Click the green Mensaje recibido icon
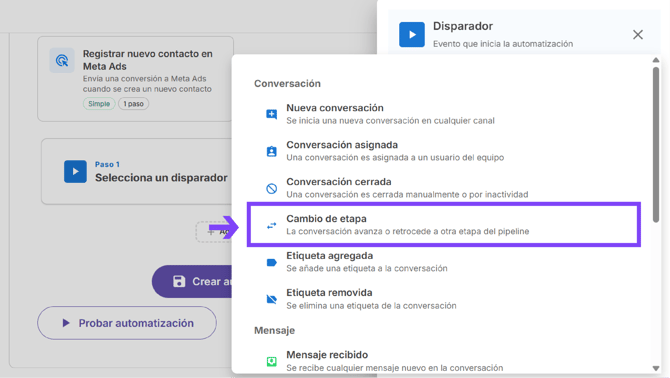 [271, 362]
